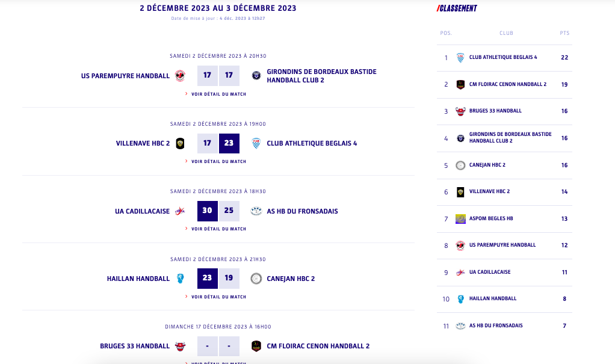Image resolution: width=615 pixels, height=364 pixels.
Task: Open Girondins de Bordeaux Bastide standings entry
Action: pyautogui.click(x=510, y=138)
